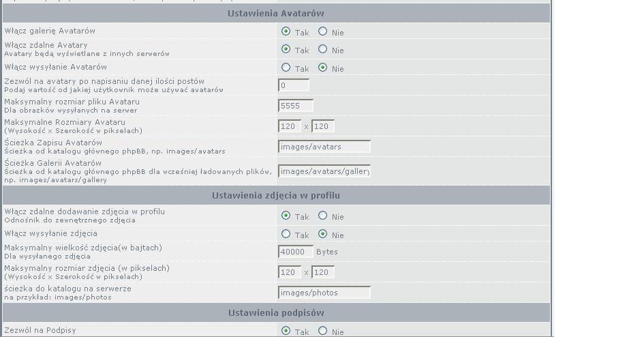Screen dimensions: 644x337
Task: Select Nie for Włącz galerię Avatarów
Action: click(323, 31)
